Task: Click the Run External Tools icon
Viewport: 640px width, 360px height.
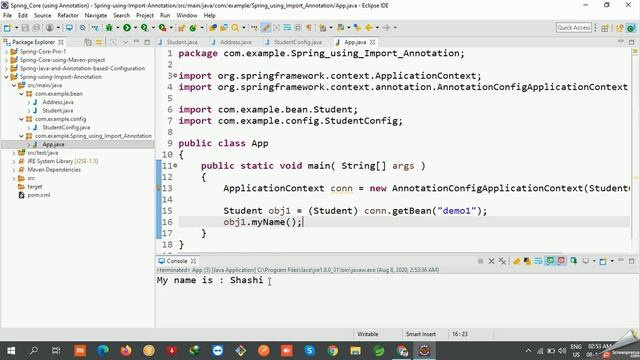Action: click(x=162, y=28)
